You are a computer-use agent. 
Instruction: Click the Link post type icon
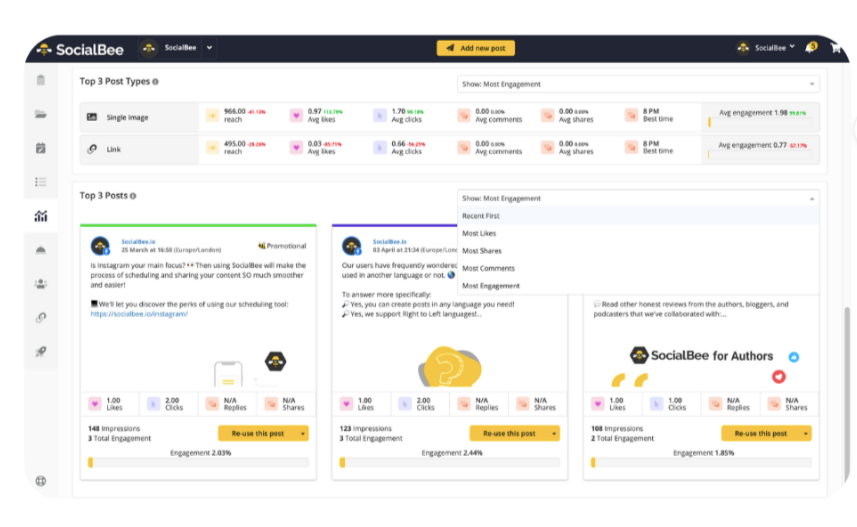coord(92,149)
